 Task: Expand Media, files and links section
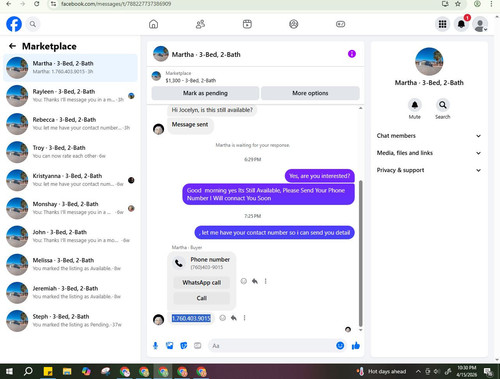429,153
